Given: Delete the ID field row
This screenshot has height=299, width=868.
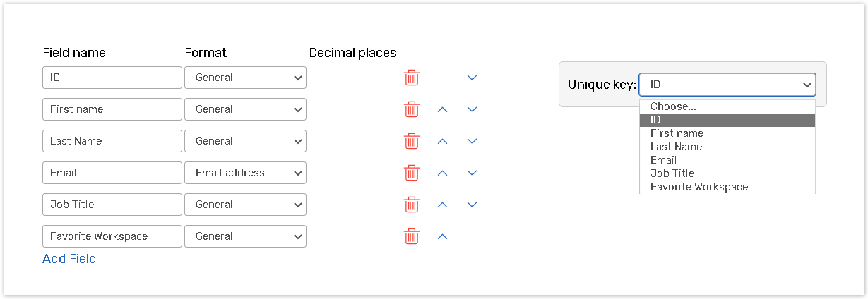Looking at the screenshot, I should (412, 78).
